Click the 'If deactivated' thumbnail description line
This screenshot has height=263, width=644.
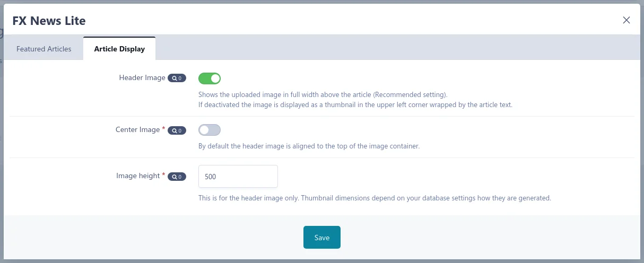[355, 104]
